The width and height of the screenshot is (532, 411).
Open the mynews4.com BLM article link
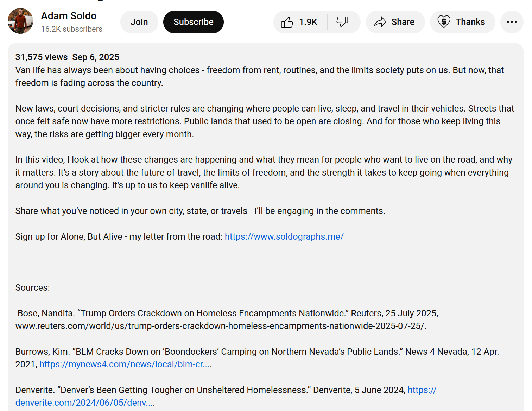point(125,364)
